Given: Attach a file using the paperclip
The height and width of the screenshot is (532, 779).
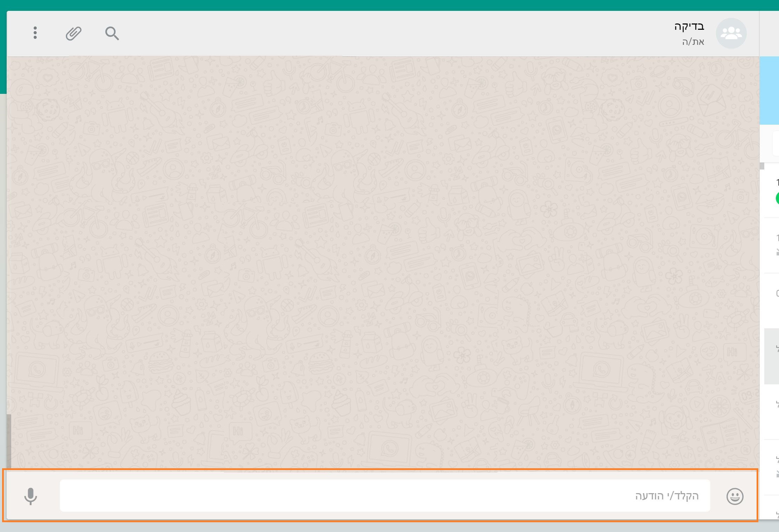Looking at the screenshot, I should point(73,33).
